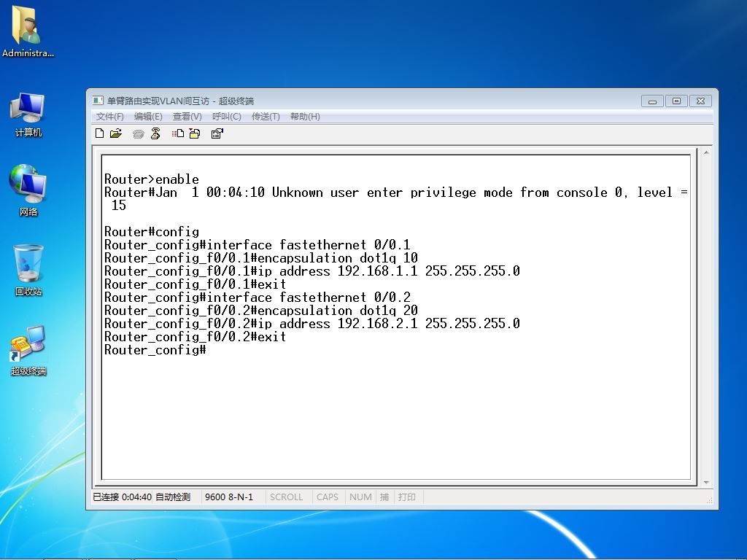Click the Send file toolbar icon

coord(178,133)
